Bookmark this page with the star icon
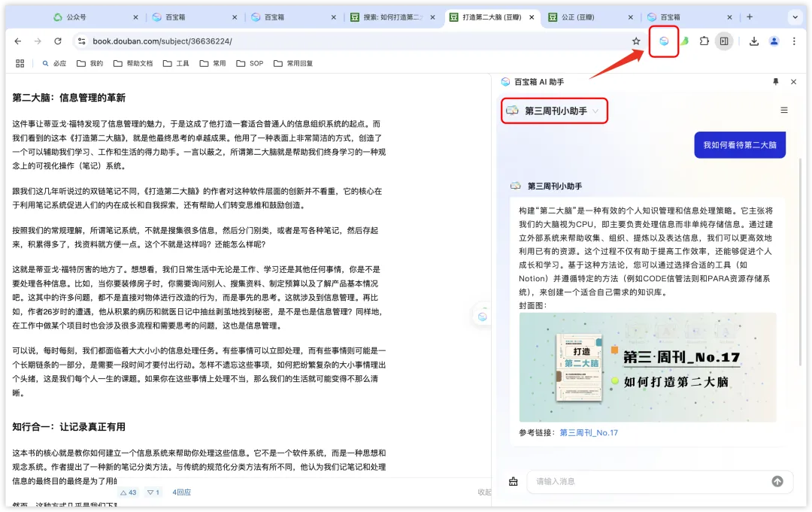 click(636, 41)
